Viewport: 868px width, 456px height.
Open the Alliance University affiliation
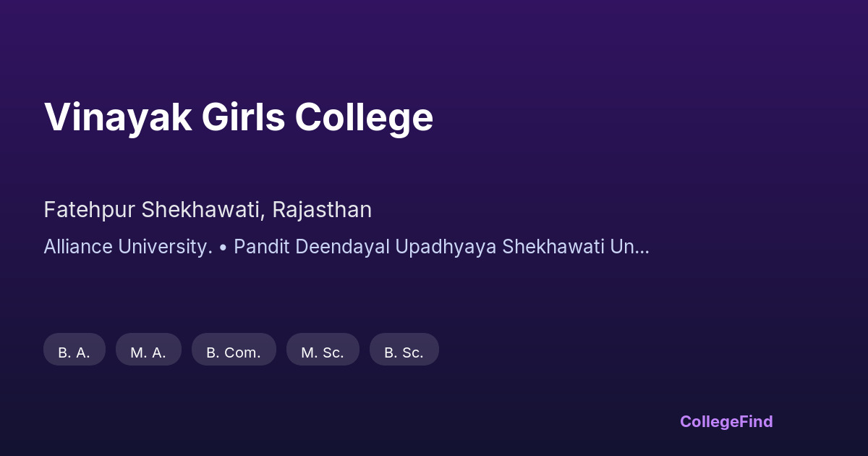pos(128,247)
